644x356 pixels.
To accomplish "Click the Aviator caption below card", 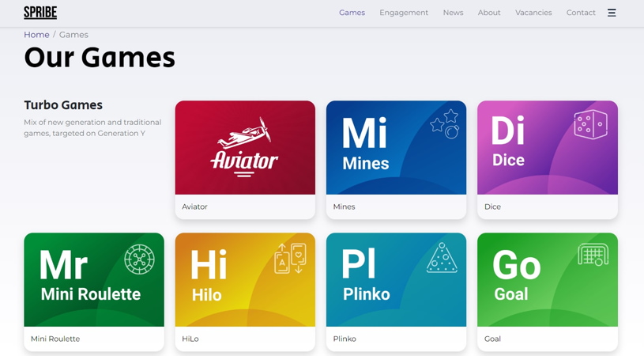I will tap(194, 206).
